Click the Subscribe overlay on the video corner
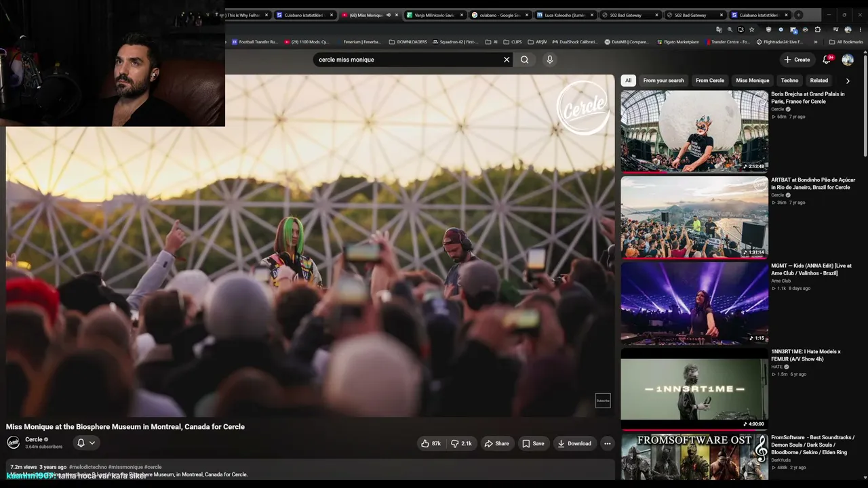Image resolution: width=868 pixels, height=488 pixels. 603,401
